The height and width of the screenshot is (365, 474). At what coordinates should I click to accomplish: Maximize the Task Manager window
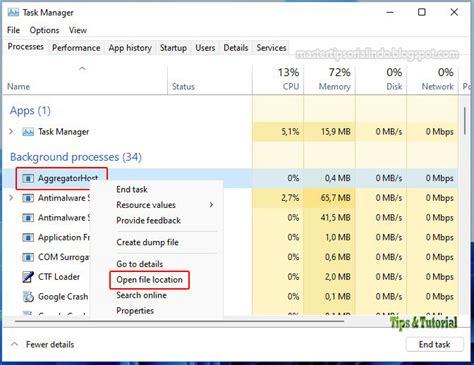422,12
